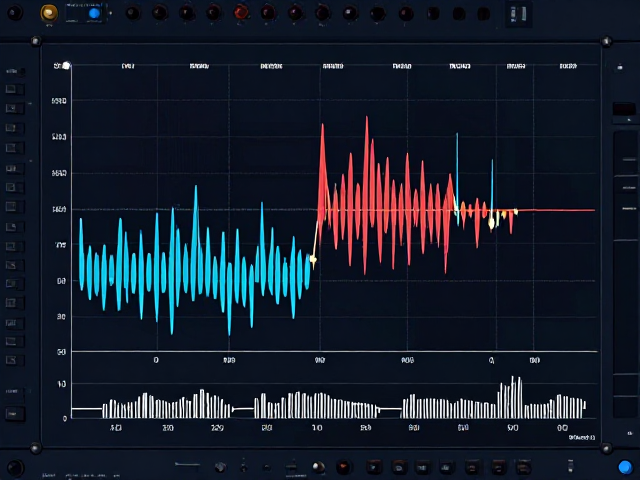Image resolution: width=640 pixels, height=480 pixels.
Task: Click the horizontal slider in bottom toolbar
Action: click(187, 464)
